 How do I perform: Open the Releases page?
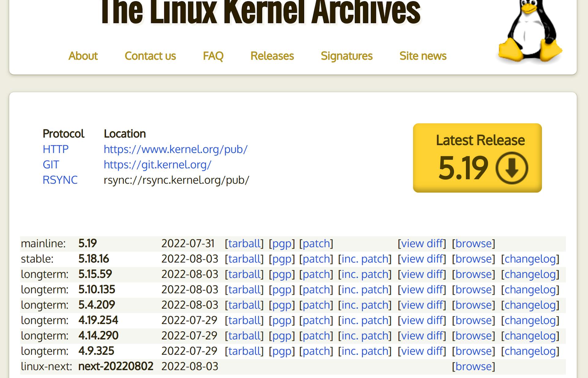click(272, 56)
